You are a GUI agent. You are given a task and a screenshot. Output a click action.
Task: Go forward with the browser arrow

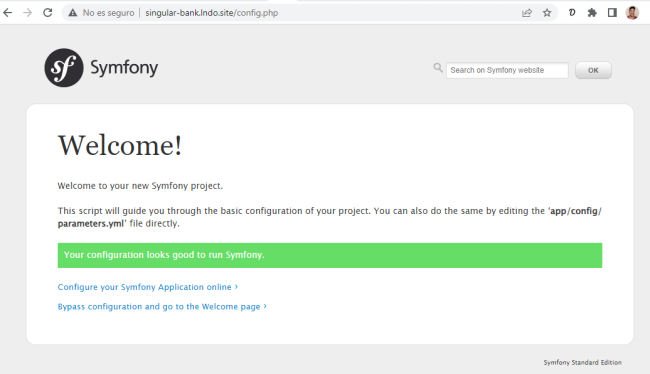[x=27, y=13]
